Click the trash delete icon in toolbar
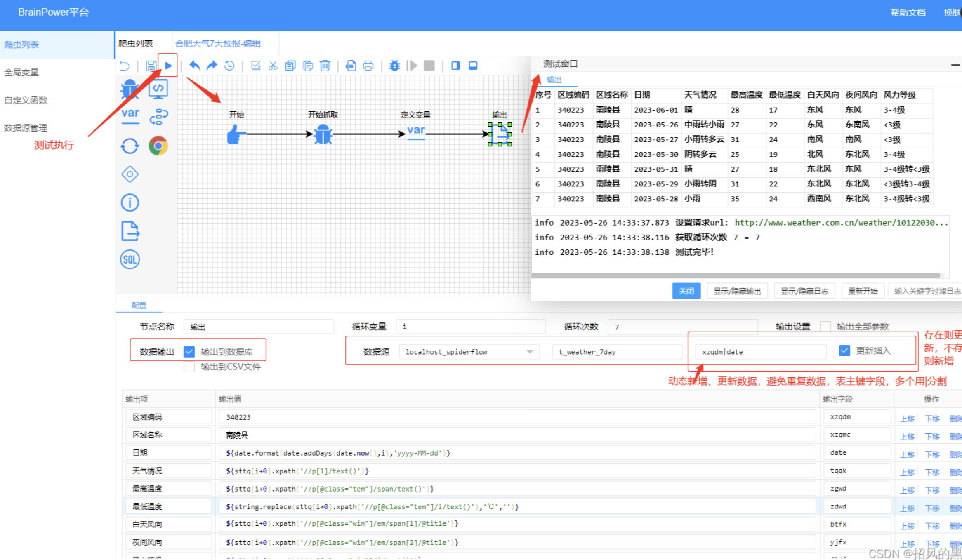Image resolution: width=962 pixels, height=560 pixels. point(325,66)
